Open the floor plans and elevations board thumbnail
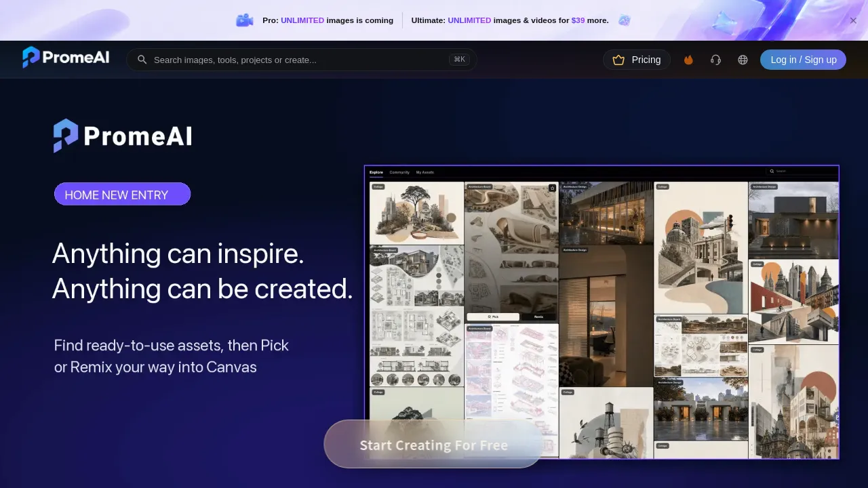Viewport: 868px width, 488px height. (416, 316)
